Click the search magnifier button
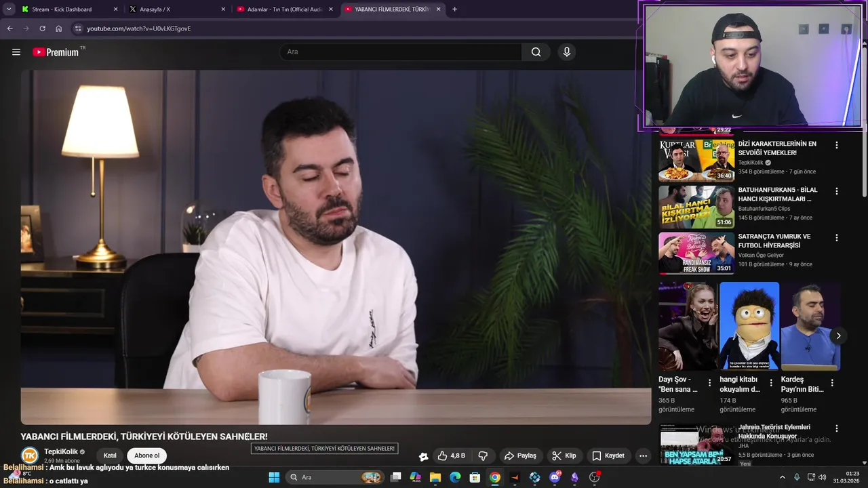 tap(536, 52)
